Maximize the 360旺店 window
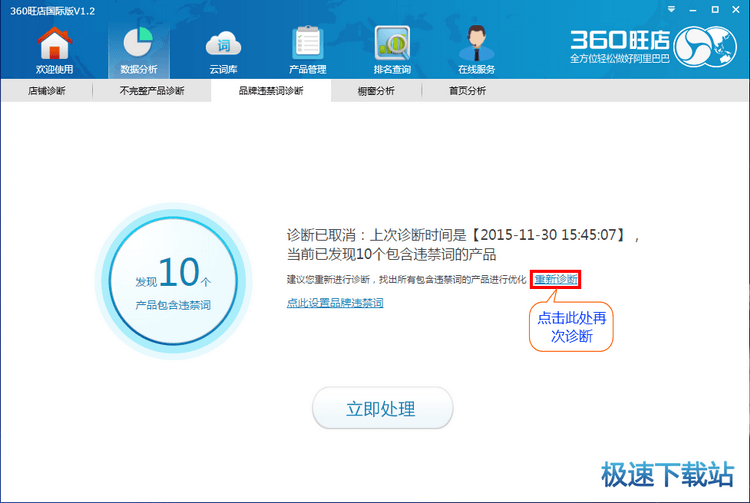The width and height of the screenshot is (750, 503). point(715,10)
